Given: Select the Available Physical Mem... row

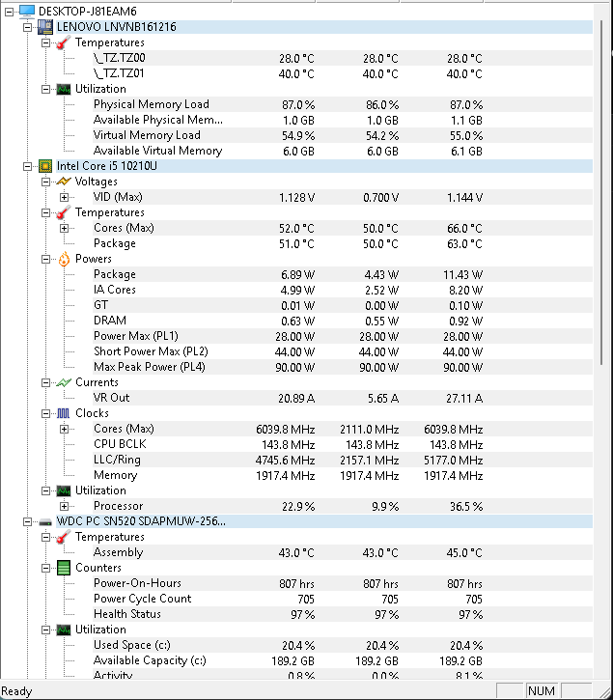Looking at the screenshot, I should click(x=342, y=120).
